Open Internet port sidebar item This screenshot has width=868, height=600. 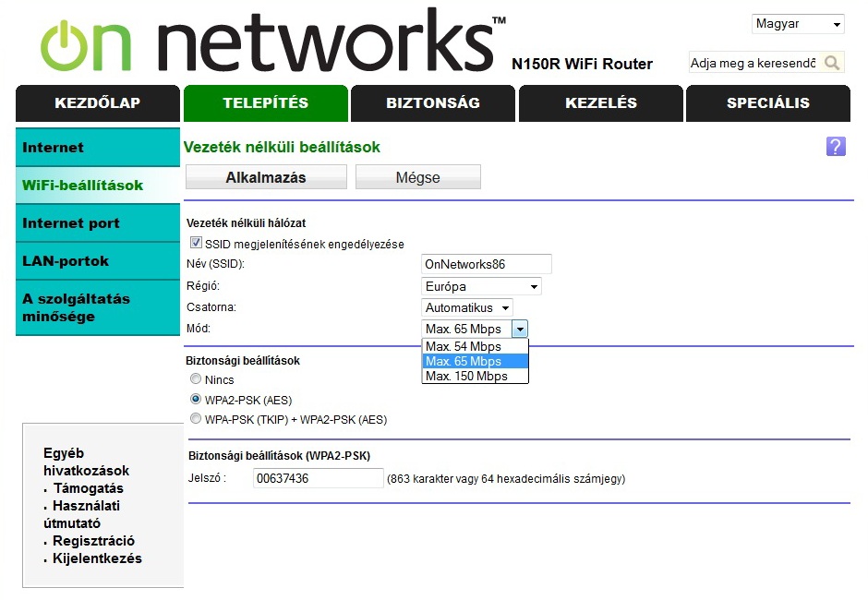pyautogui.click(x=98, y=223)
